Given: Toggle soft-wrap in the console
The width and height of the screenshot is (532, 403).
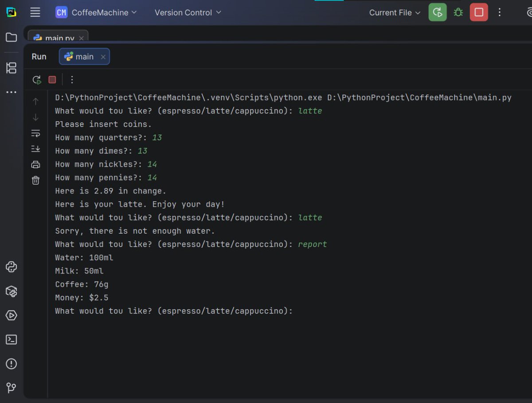Looking at the screenshot, I should coord(36,133).
